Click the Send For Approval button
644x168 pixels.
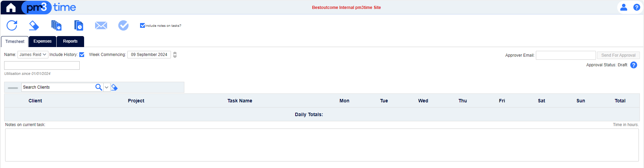tap(618, 55)
